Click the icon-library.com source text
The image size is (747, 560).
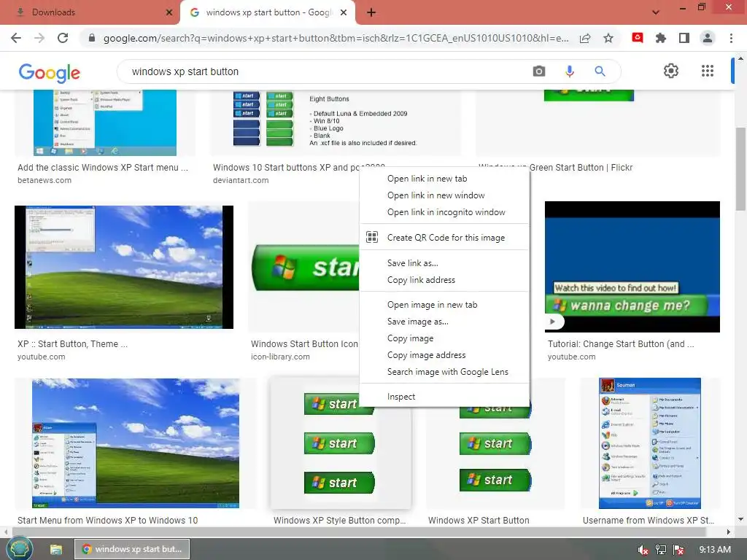click(280, 357)
